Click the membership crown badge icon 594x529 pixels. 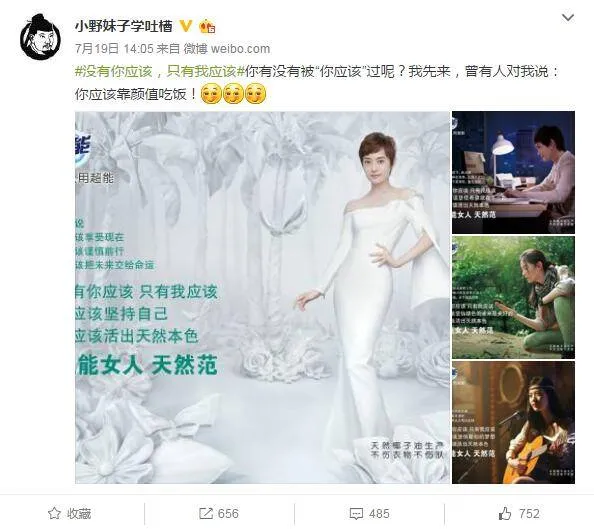(x=207, y=26)
